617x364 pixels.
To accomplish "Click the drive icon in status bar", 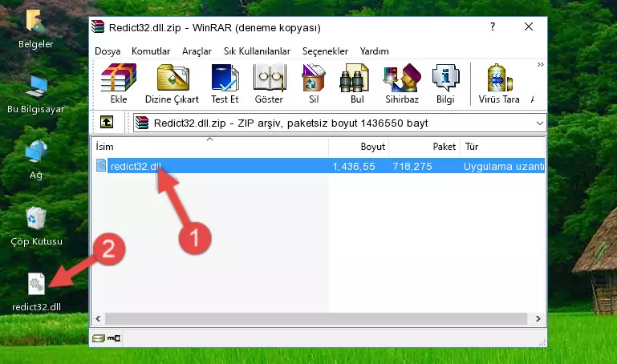I will click(x=98, y=338).
